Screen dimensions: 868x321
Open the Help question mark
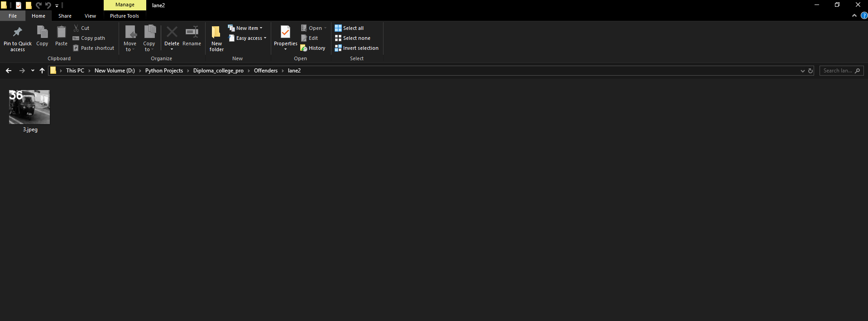864,15
